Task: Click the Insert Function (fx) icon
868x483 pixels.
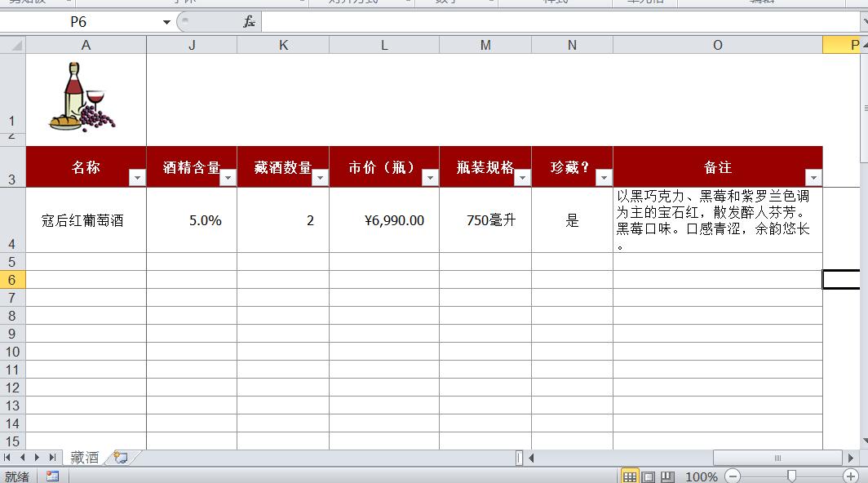Action: coord(248,20)
